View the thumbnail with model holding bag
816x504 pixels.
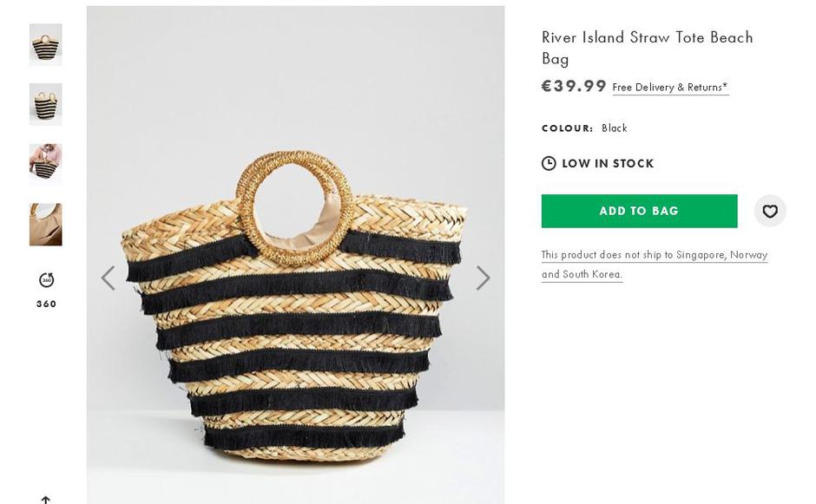(x=46, y=165)
